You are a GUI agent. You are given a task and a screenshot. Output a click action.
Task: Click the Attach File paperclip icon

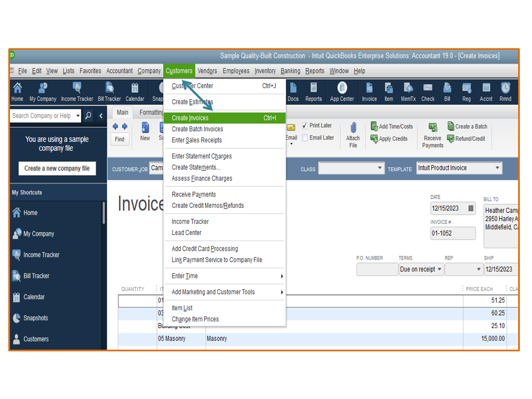click(x=353, y=135)
